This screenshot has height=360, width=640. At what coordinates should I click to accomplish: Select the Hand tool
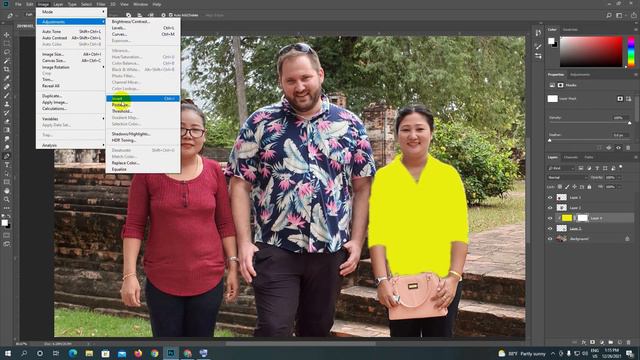point(7,191)
